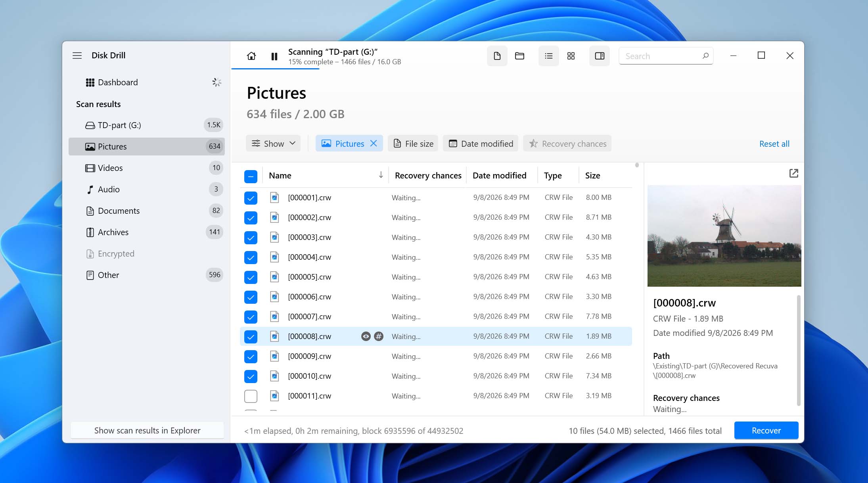This screenshot has width=868, height=483.
Task: Pause the scan in progress
Action: pos(274,56)
